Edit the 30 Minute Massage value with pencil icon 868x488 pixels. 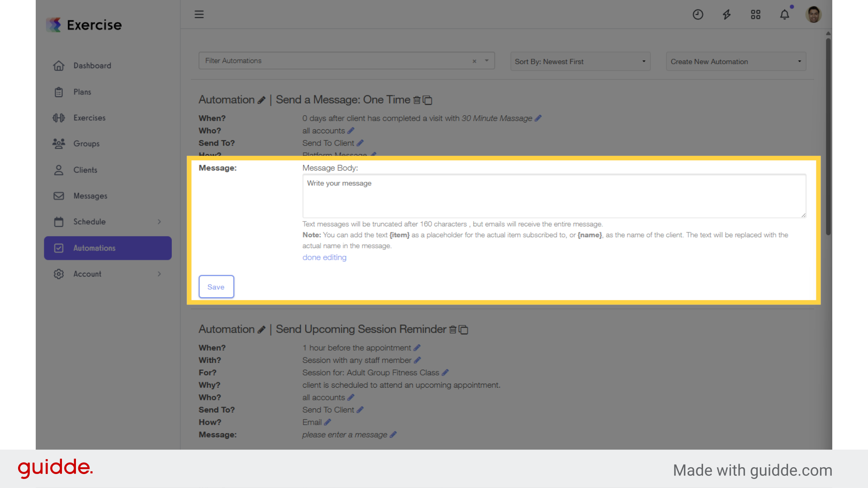click(x=538, y=118)
